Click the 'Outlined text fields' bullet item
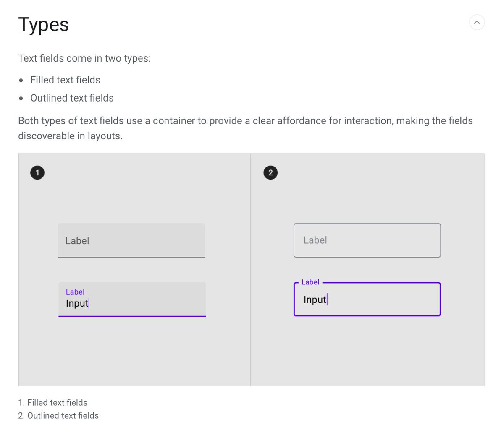504x438 pixels. coord(72,98)
